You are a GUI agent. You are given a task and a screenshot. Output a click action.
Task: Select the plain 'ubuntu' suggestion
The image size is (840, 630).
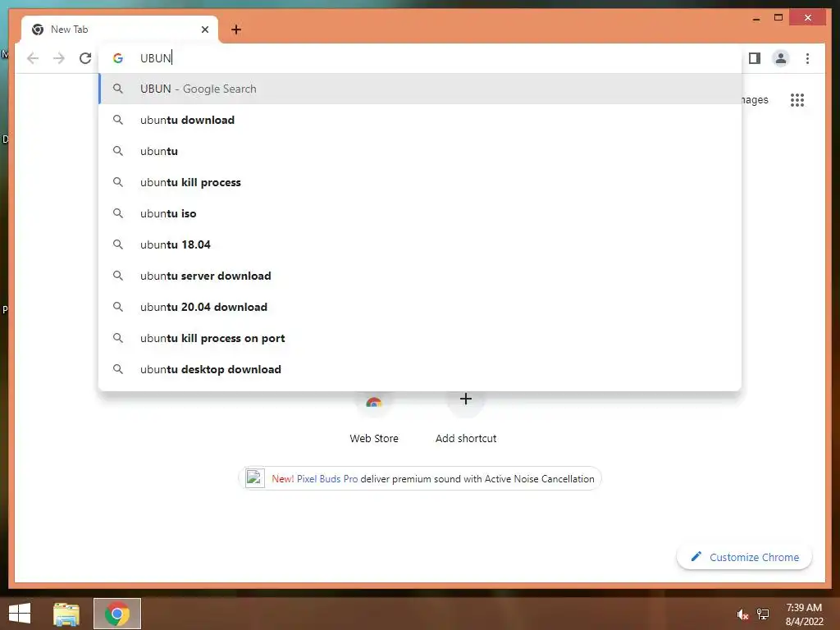(x=420, y=151)
